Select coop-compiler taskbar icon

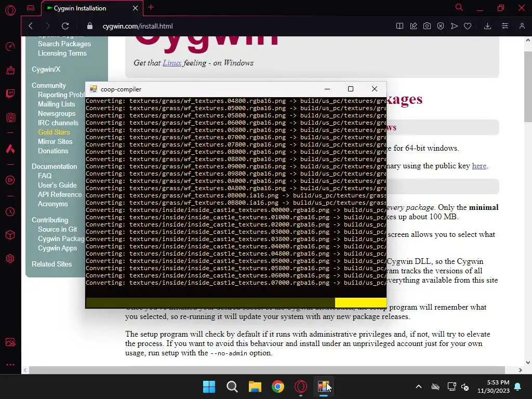point(324,387)
